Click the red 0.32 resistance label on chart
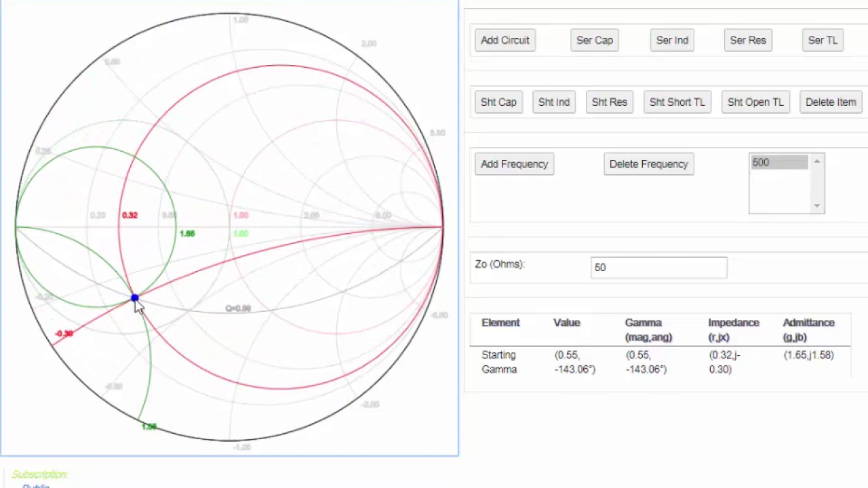The height and width of the screenshot is (488, 868). 130,215
